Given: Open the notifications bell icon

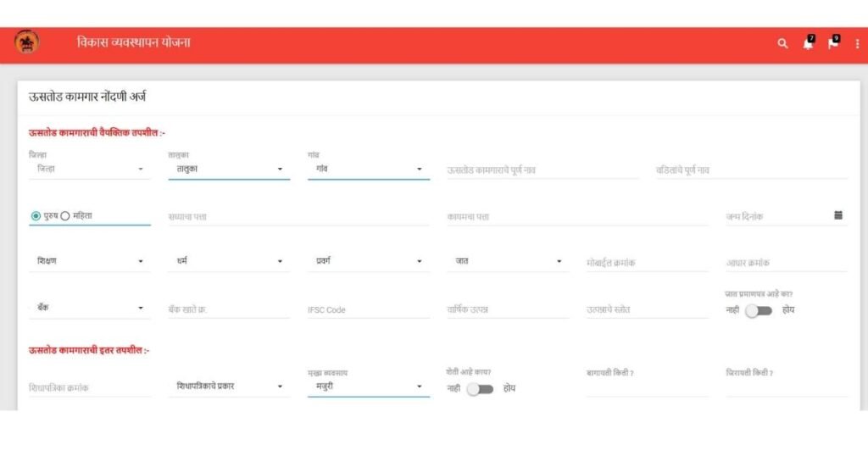Looking at the screenshot, I should [x=807, y=44].
